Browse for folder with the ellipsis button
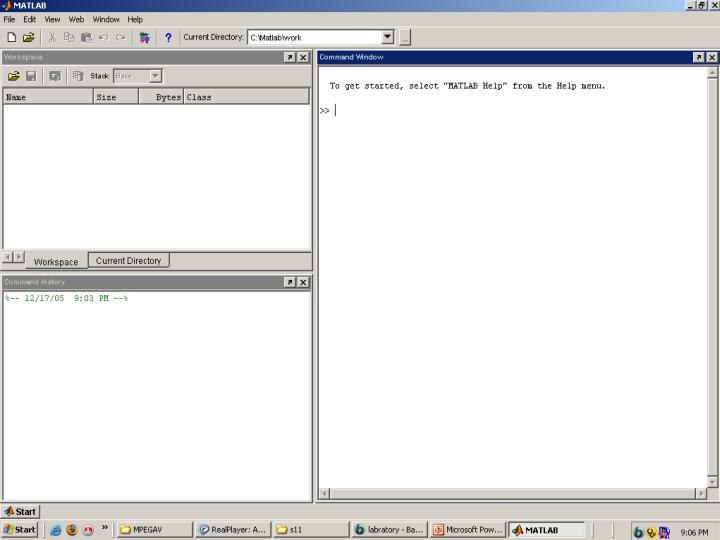720x540 pixels. click(x=405, y=37)
